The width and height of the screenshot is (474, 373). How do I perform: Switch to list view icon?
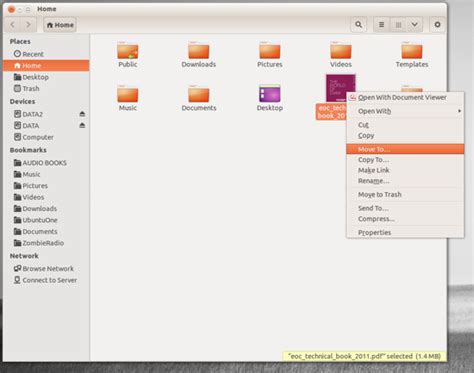[x=381, y=25]
